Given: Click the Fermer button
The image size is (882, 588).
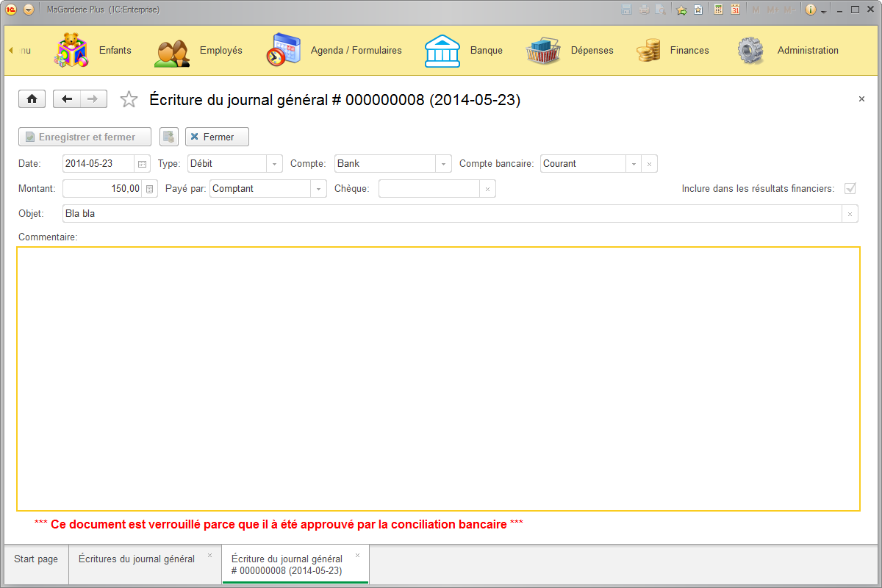Looking at the screenshot, I should tap(217, 137).
